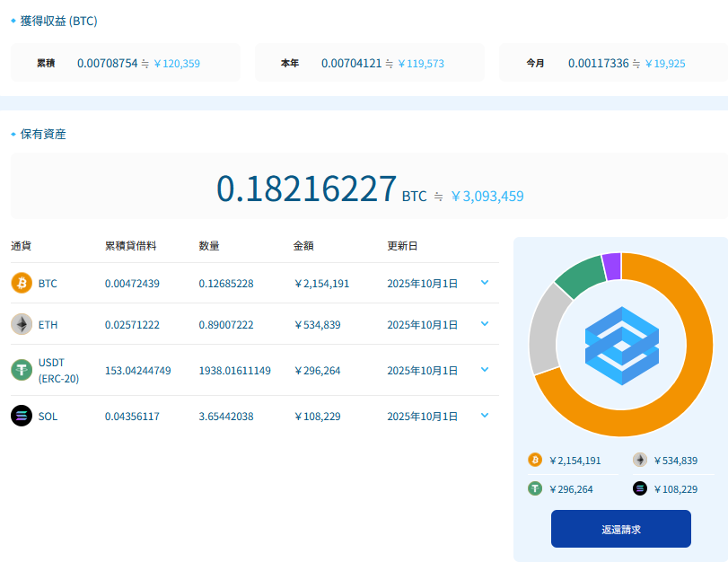Click the BTC coin icon in table
The width and height of the screenshot is (728, 562).
[21, 284]
